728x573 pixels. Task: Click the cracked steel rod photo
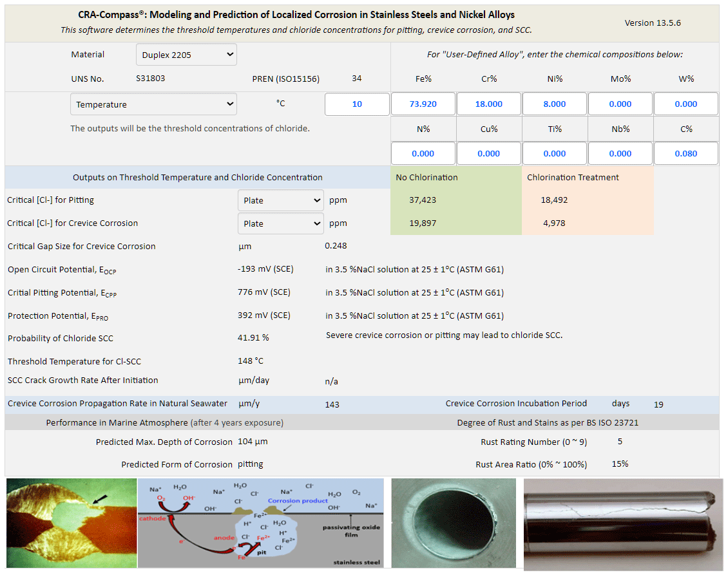(x=623, y=524)
